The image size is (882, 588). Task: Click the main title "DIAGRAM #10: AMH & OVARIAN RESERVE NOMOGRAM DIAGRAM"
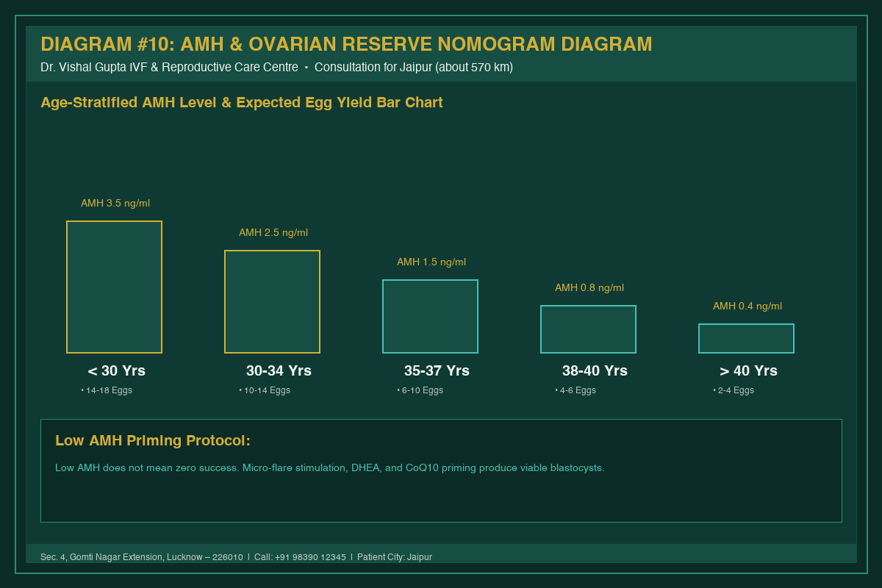point(346,44)
